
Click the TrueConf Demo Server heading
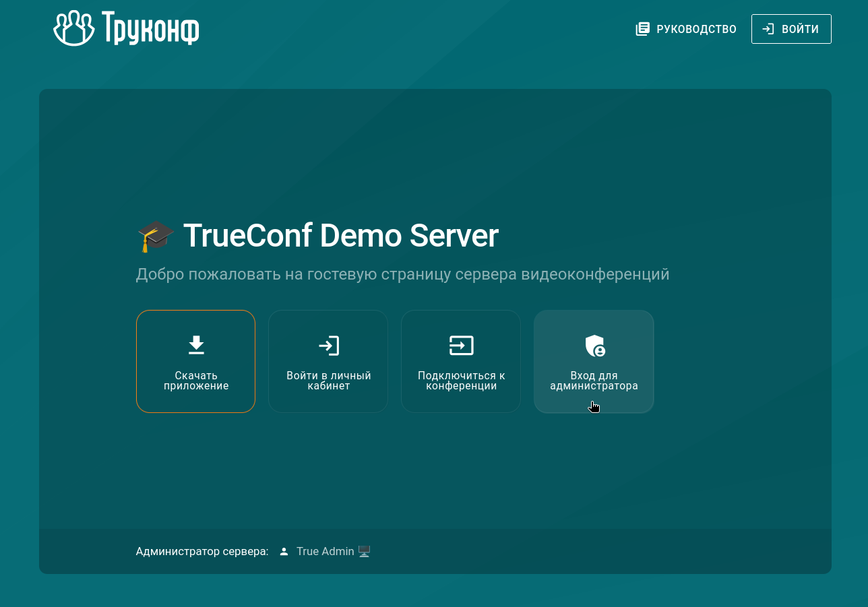[x=340, y=236]
